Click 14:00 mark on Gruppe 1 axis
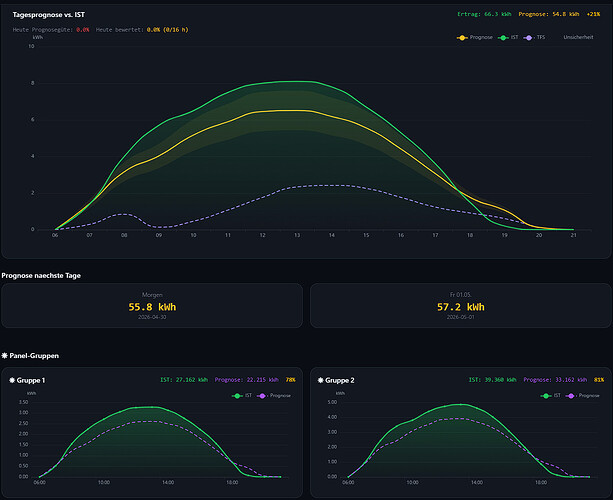The width and height of the screenshot is (613, 500). 168,482
